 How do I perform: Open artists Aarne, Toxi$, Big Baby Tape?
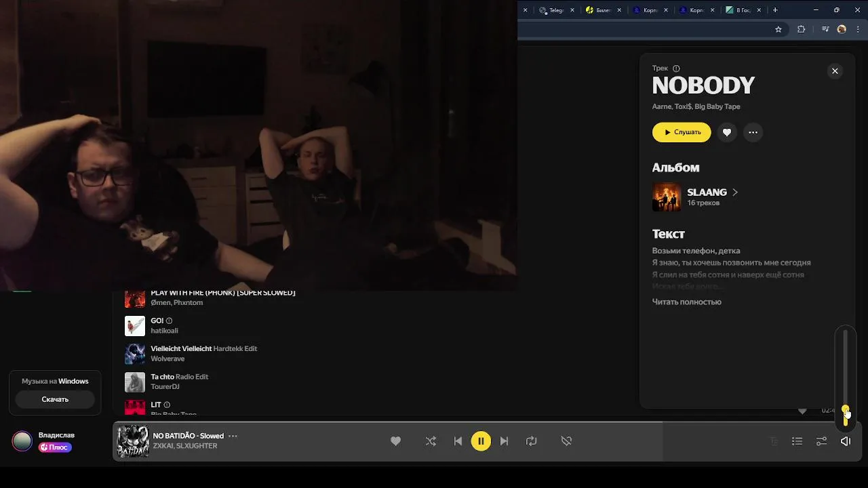pos(696,106)
